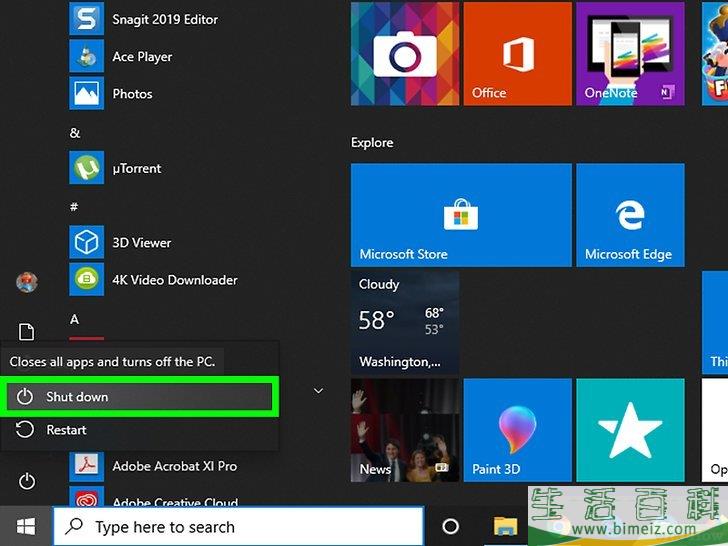The image size is (728, 546).
Task: Launch µTorrent from the list
Action: pyautogui.click(x=136, y=168)
